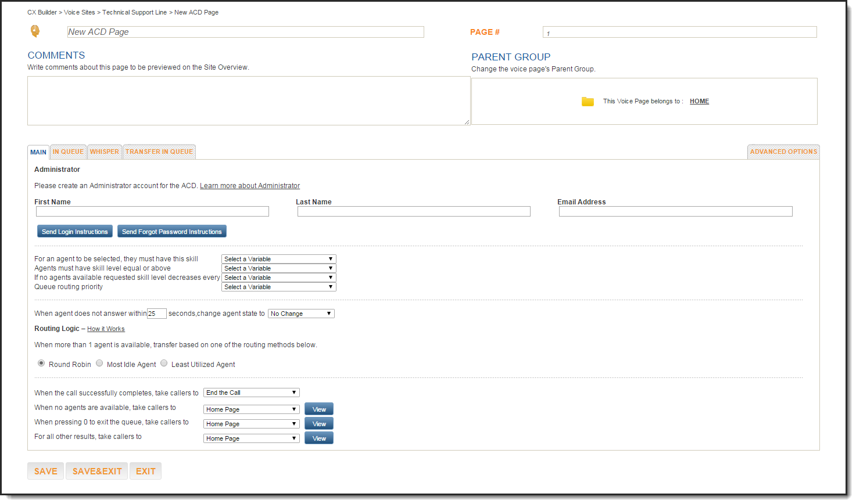Viewport: 856px width, 504px height.
Task: Click the HOME parent group link
Action: [699, 102]
